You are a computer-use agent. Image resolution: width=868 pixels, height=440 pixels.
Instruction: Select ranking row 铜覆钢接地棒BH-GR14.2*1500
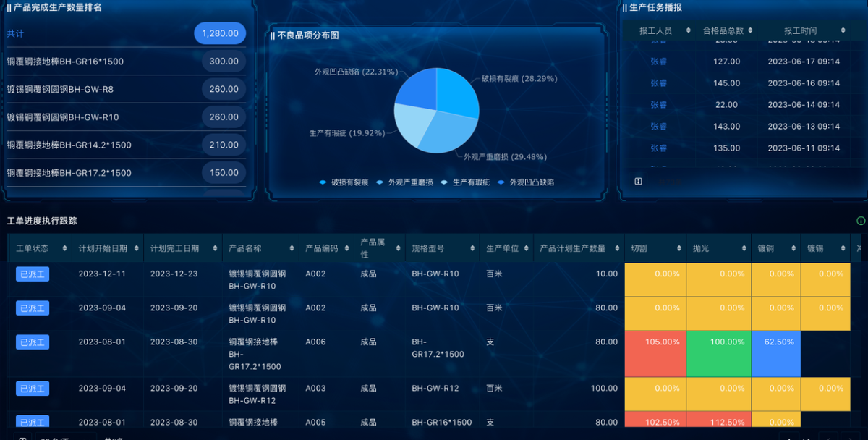pyautogui.click(x=125, y=145)
